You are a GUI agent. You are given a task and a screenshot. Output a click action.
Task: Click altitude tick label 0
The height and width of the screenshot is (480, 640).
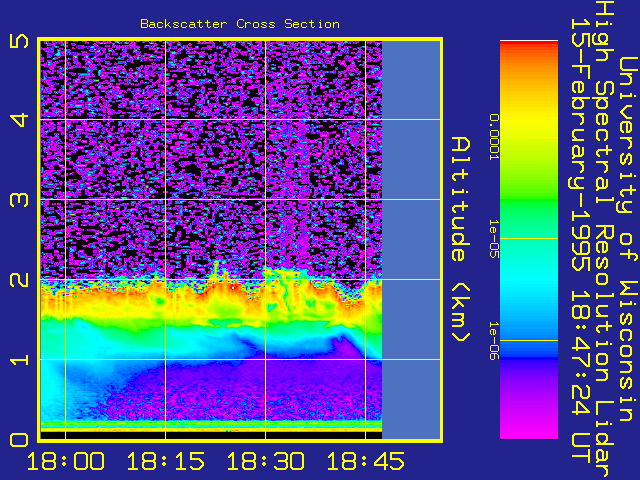pyautogui.click(x=19, y=440)
